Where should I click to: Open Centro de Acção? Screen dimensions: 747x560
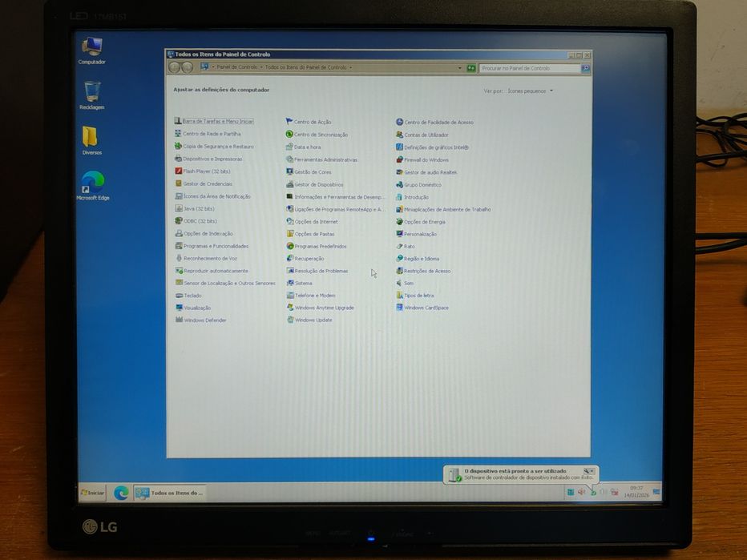(309, 122)
